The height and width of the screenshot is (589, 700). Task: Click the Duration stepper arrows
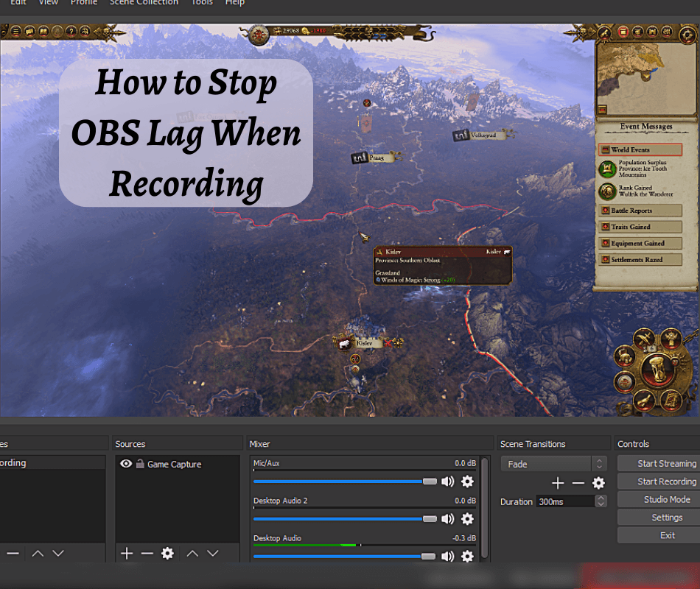coord(601,501)
